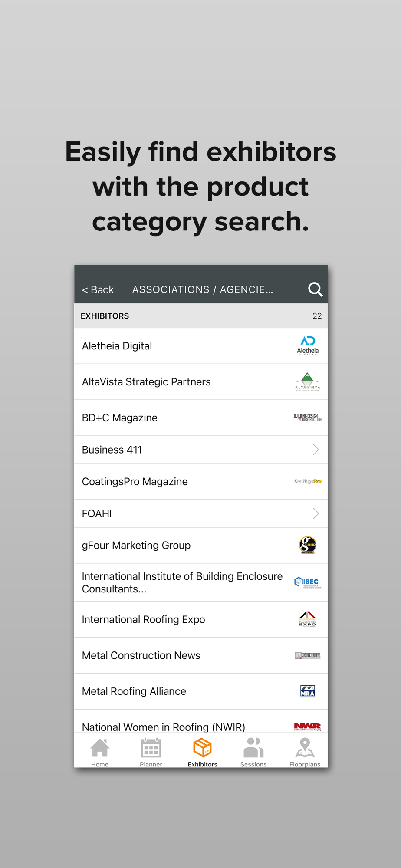401x868 pixels.
Task: Open BD+C Magazine exhibitor
Action: click(201, 418)
